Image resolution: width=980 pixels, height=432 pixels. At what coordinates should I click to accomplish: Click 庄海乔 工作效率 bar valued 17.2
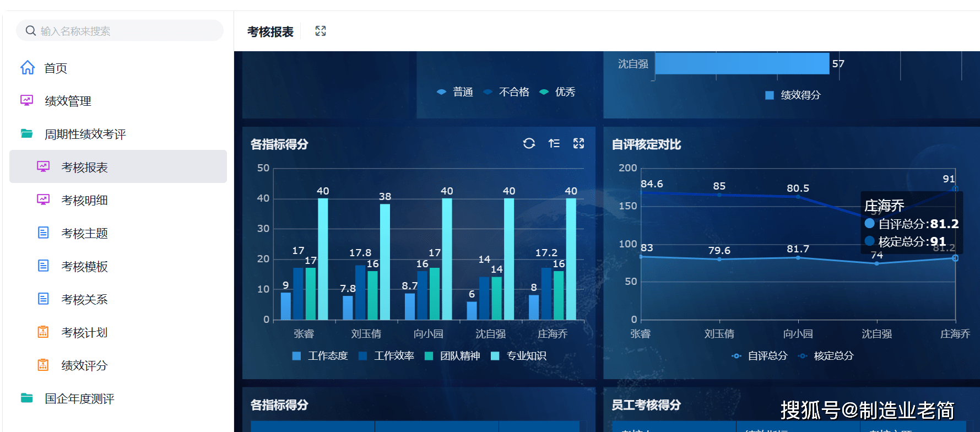point(546,294)
